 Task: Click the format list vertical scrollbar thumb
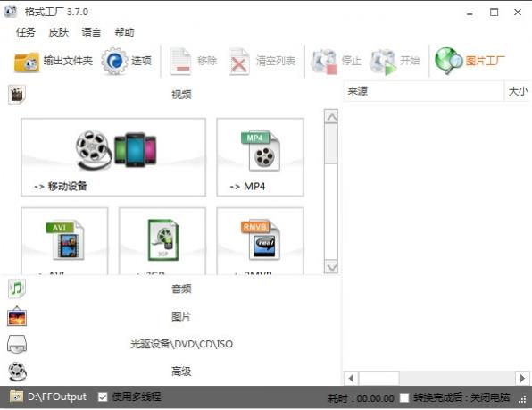[331, 144]
